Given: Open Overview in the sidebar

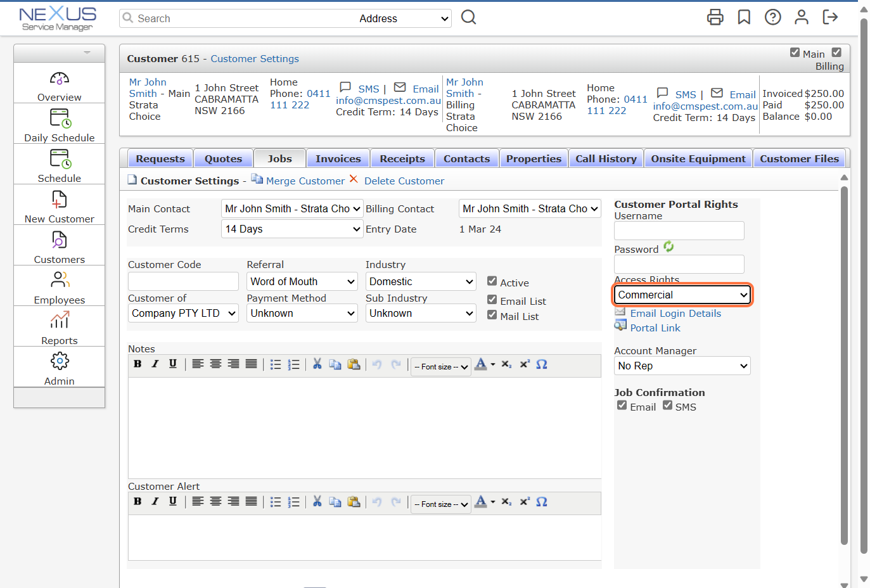Looking at the screenshot, I should pos(59,86).
